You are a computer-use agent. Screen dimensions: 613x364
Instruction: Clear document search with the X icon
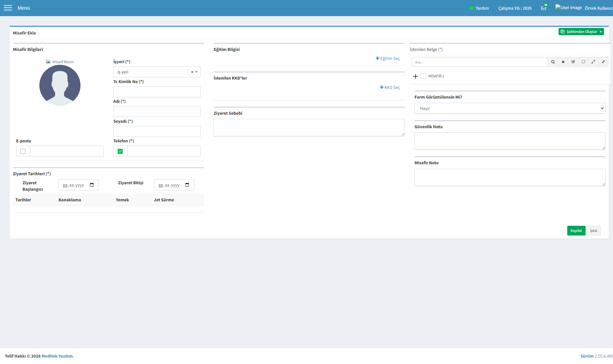(563, 62)
